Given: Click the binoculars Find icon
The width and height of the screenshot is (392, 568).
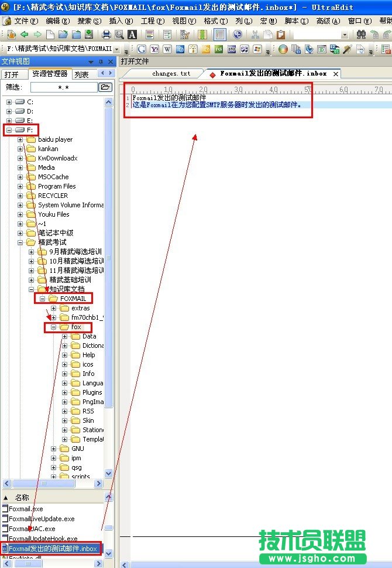Looking at the screenshot, I should point(361,35).
